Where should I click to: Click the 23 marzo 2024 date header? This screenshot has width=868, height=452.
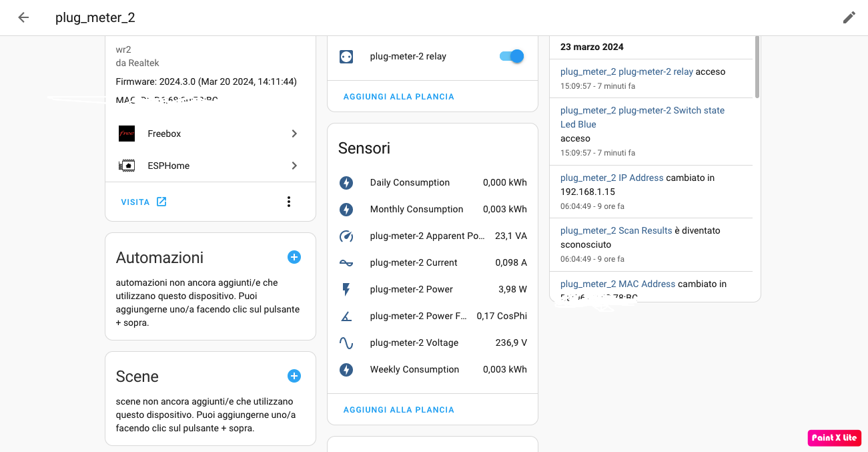(592, 47)
